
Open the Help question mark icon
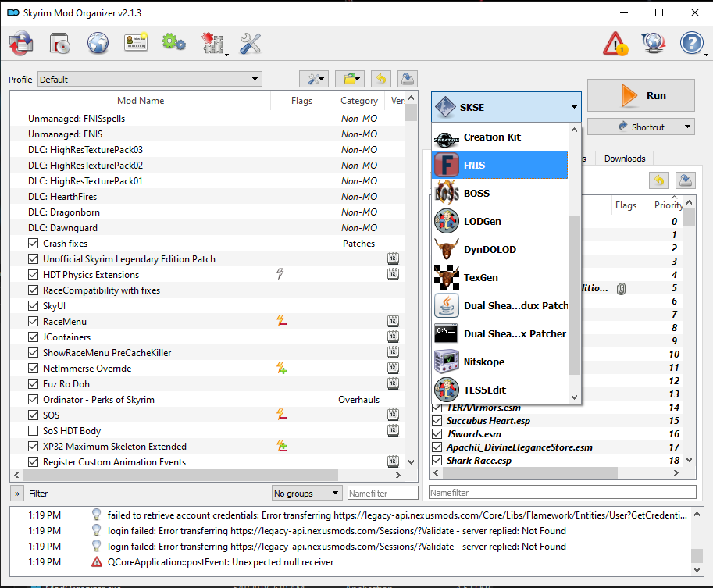coord(691,44)
